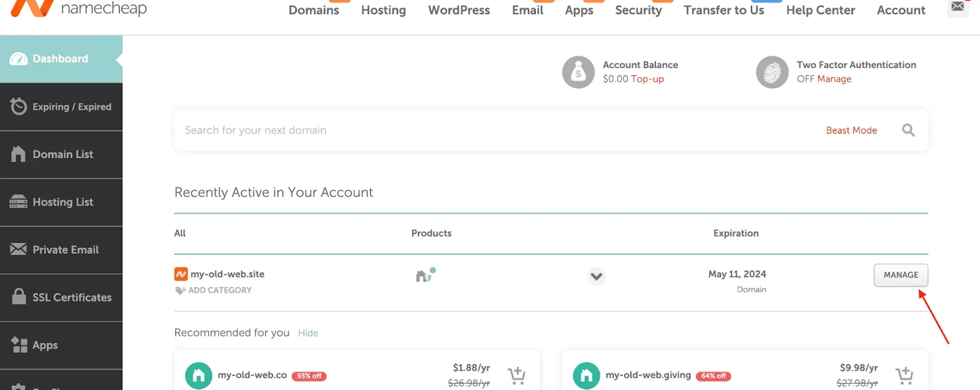The width and height of the screenshot is (980, 390).
Task: Click the Domain List house icon
Action: point(18,154)
